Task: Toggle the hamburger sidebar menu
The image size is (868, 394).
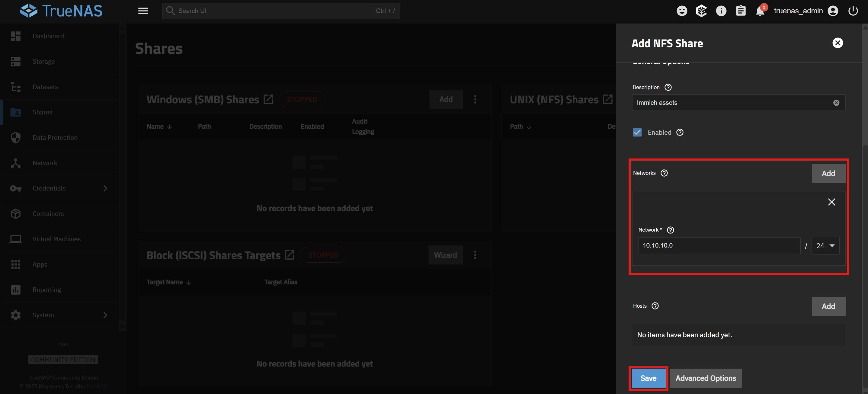Action: click(143, 11)
